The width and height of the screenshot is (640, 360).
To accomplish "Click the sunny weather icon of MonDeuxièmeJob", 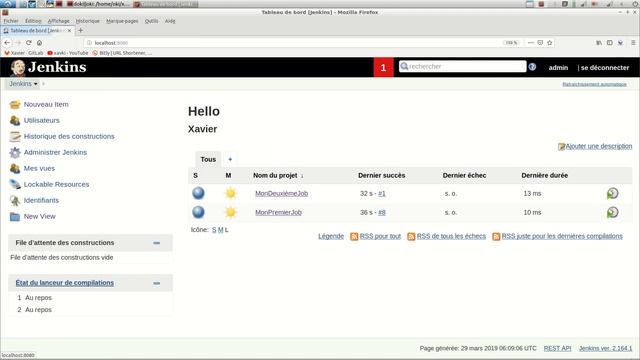I will click(231, 193).
